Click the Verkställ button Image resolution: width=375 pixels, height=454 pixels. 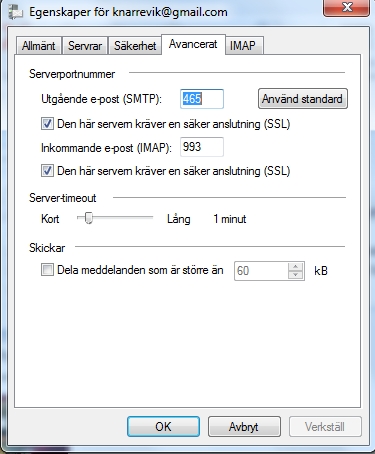point(325,426)
